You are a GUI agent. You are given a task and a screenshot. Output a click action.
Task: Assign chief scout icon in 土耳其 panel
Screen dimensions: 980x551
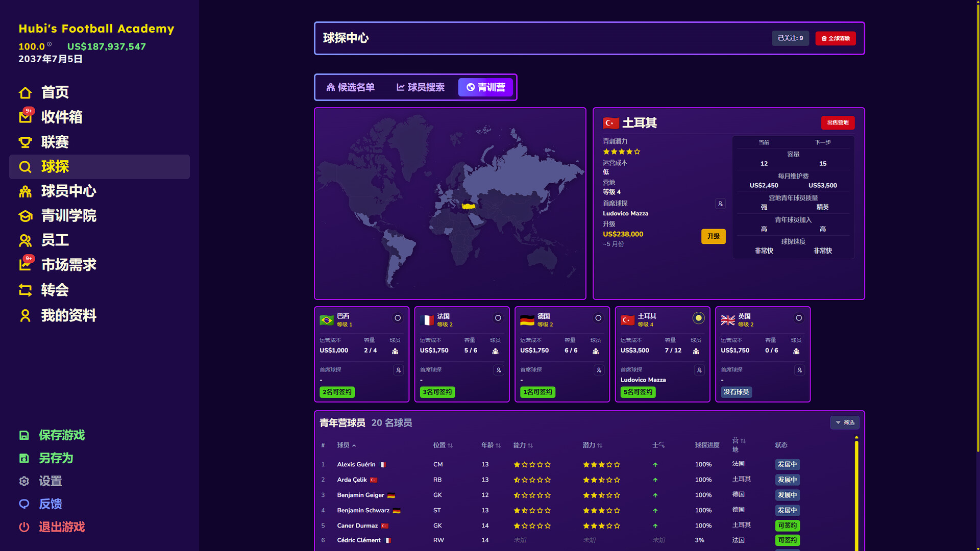click(x=720, y=204)
